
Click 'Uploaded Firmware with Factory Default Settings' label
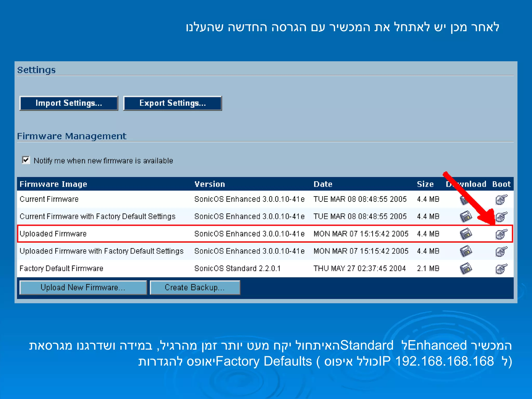102,251
